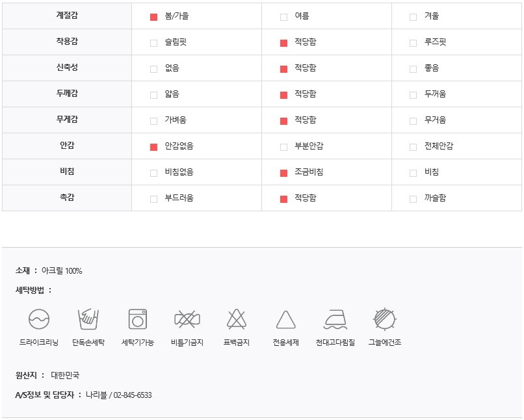Click the 천대고다림질 iron icon

coord(335,319)
